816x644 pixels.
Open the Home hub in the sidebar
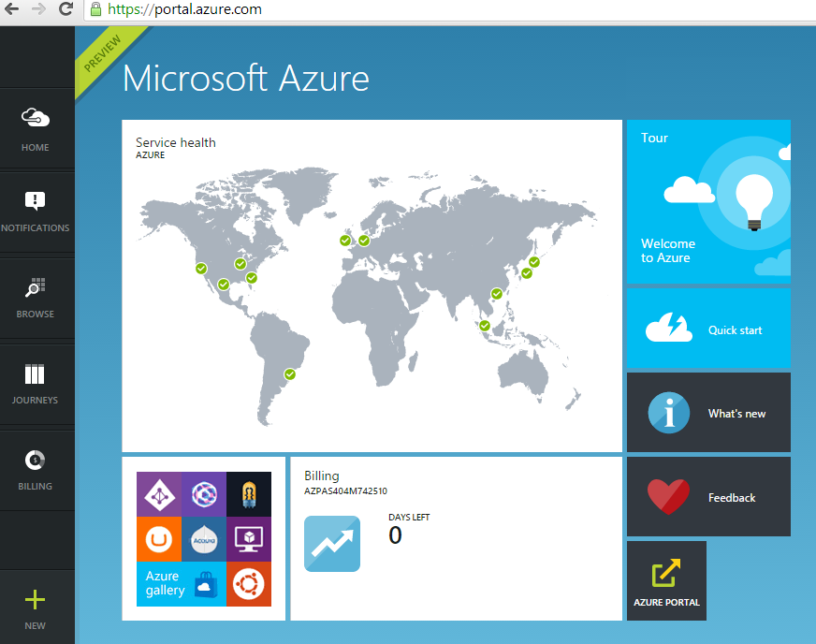coord(36,128)
